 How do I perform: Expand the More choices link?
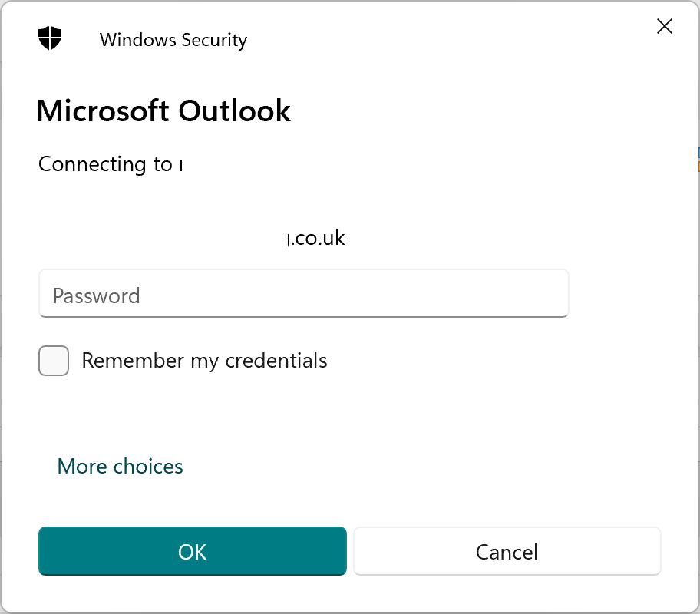121,467
